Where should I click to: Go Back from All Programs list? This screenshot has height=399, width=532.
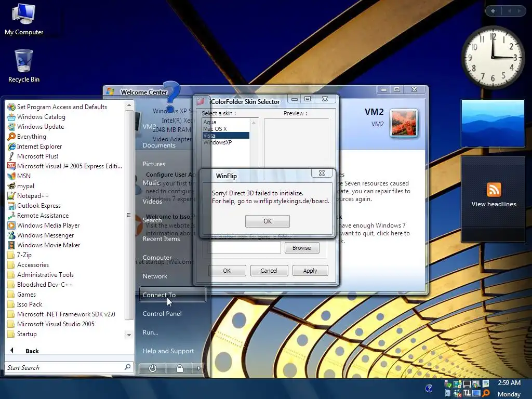pyautogui.click(x=24, y=351)
